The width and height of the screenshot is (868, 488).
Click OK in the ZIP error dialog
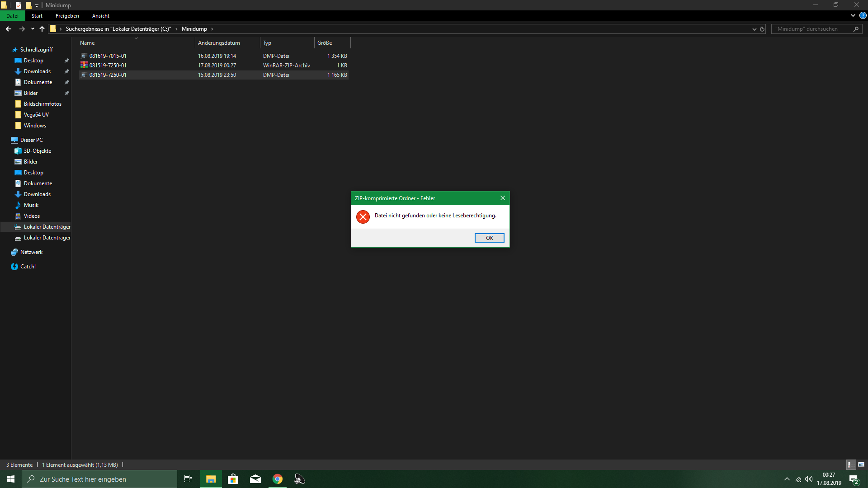[x=489, y=238]
